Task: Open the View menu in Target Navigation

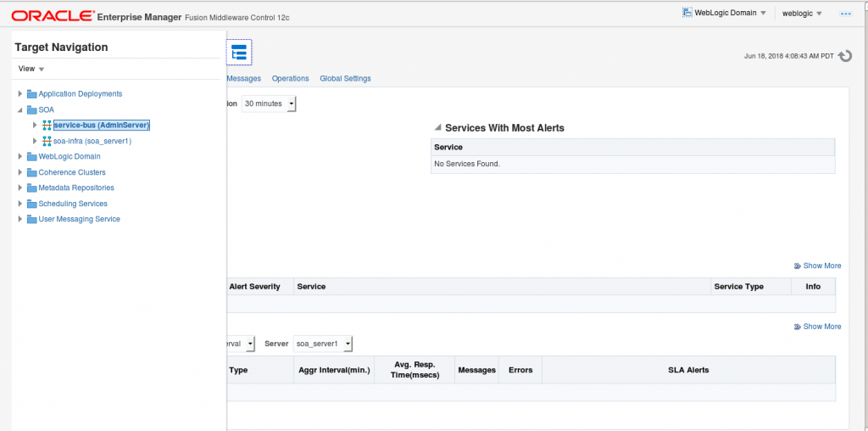Action: [31, 69]
